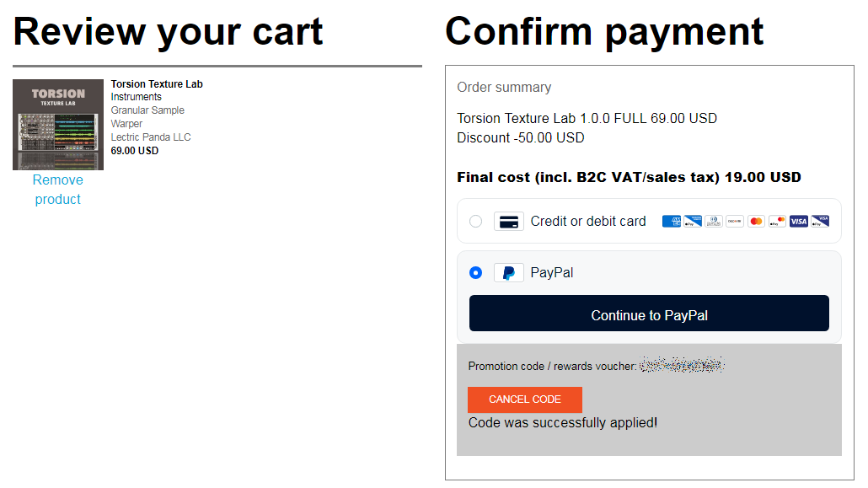Click the Visa card icon
Viewport: 868px width, 488px height.
pos(799,222)
